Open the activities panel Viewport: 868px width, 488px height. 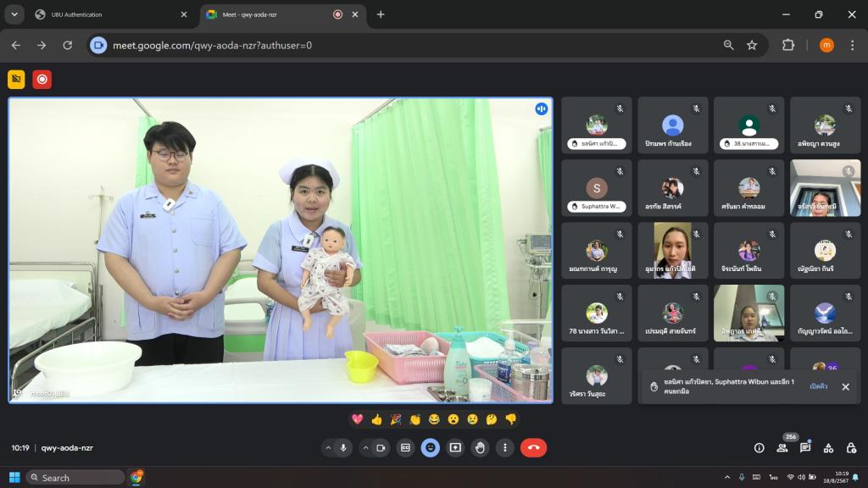[828, 448]
